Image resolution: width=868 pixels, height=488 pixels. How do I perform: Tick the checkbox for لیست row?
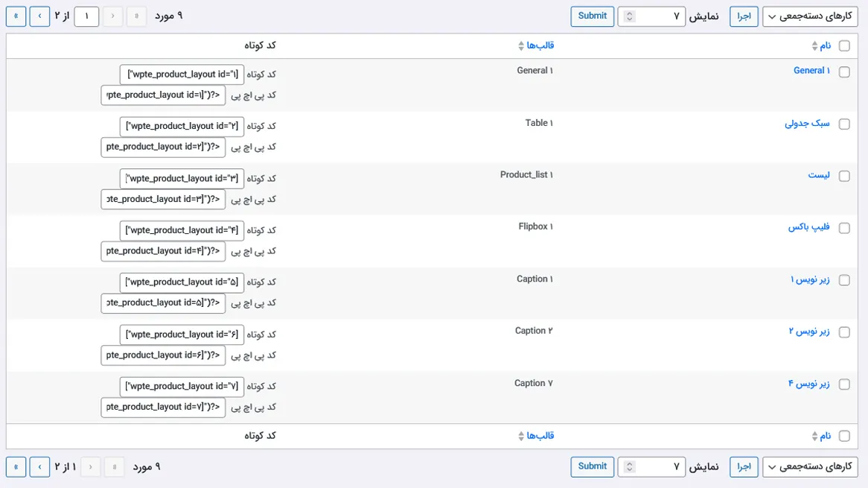(x=844, y=176)
